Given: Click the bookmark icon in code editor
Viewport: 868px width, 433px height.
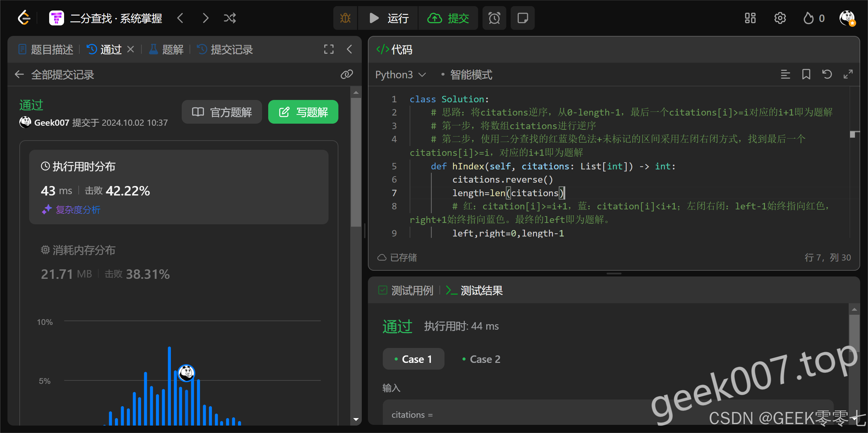Looking at the screenshot, I should point(806,74).
